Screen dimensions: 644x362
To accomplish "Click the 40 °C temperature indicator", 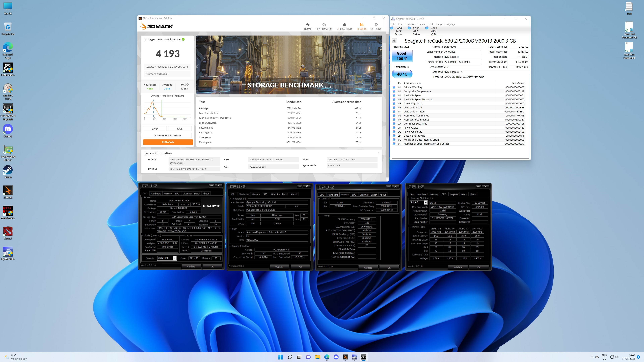I will [x=402, y=74].
